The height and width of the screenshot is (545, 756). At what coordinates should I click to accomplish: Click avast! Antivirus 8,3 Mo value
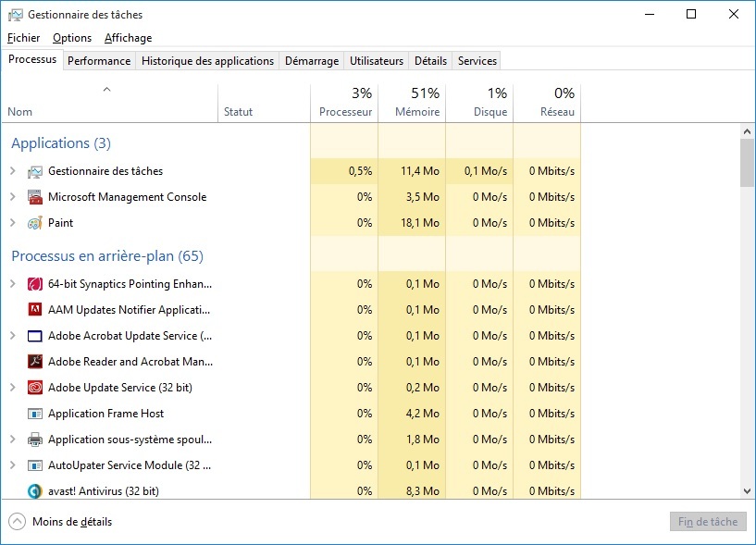pos(422,491)
